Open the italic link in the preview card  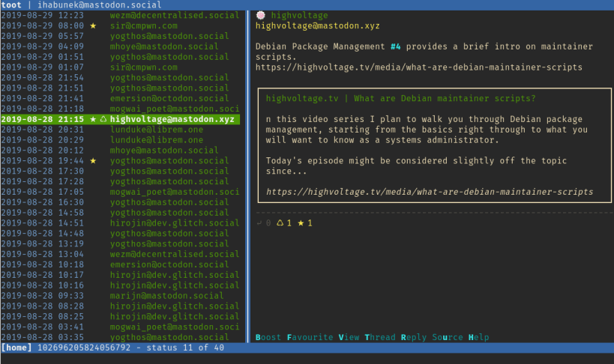click(x=430, y=192)
